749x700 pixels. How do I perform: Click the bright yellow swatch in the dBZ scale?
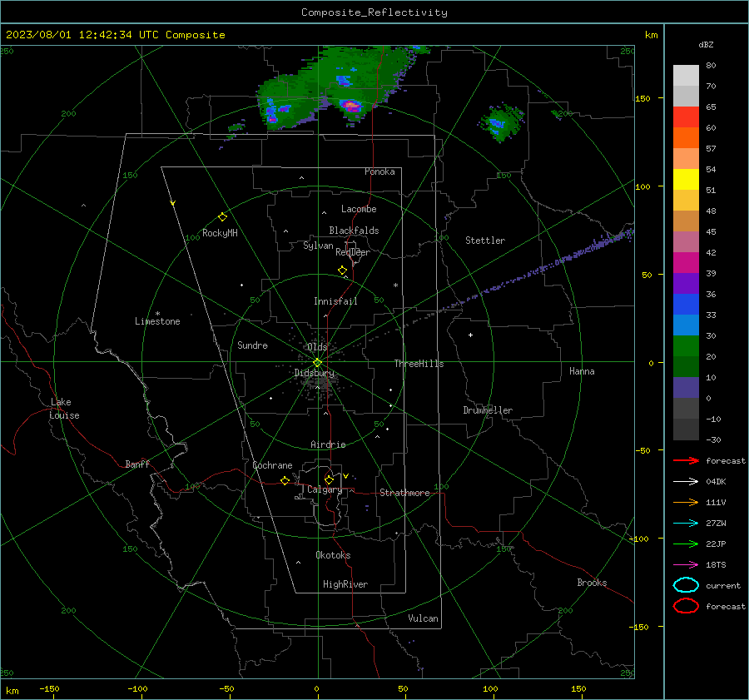pos(686,179)
